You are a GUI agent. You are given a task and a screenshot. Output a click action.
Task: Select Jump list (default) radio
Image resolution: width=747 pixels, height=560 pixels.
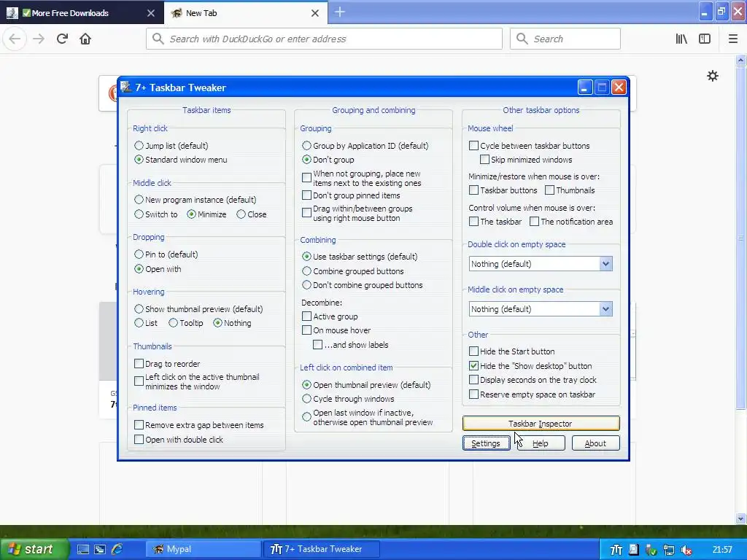point(171,146)
